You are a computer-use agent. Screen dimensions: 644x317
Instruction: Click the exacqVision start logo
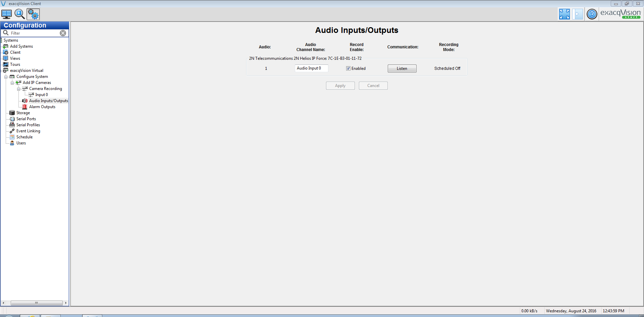coord(621,14)
